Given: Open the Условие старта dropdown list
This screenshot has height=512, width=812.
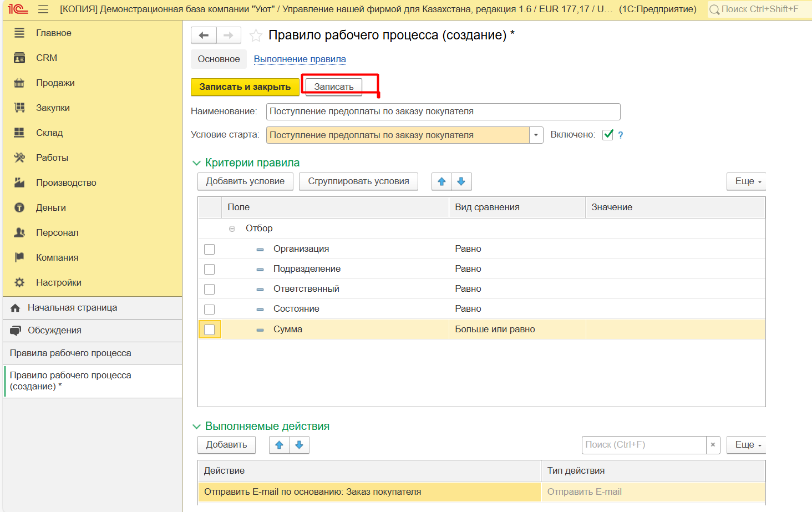Looking at the screenshot, I should click(536, 135).
